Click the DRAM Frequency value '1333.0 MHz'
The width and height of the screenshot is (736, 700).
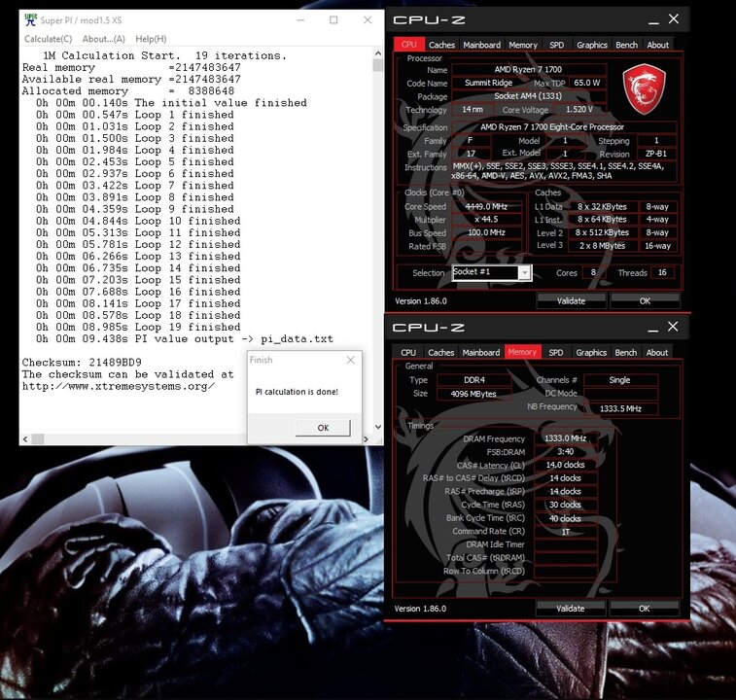tap(565, 438)
